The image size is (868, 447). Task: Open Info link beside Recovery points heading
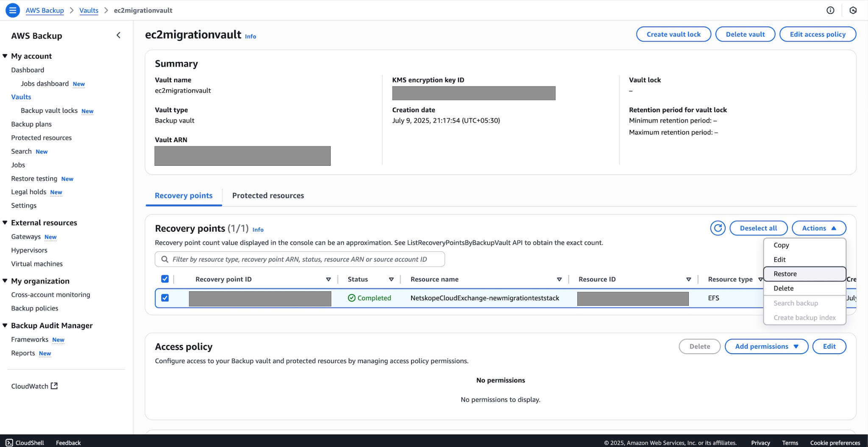[x=258, y=229]
